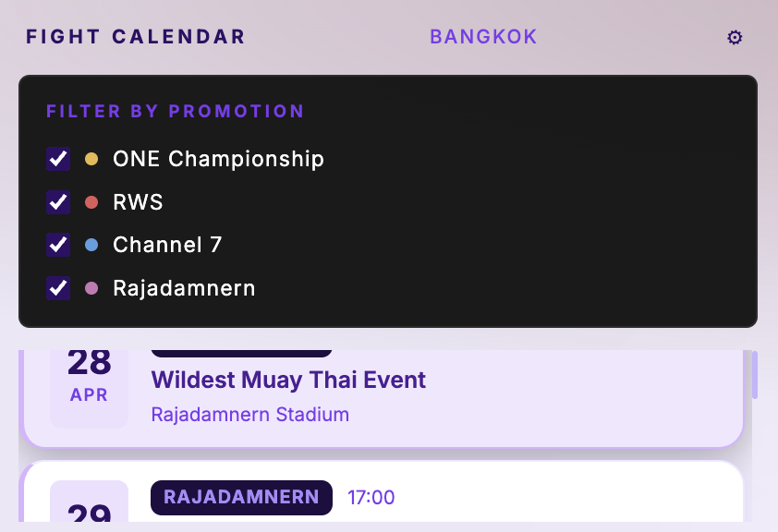Click the Rajadamnern Stadium venue link
Viewport: 778px width, 532px height.
point(249,415)
